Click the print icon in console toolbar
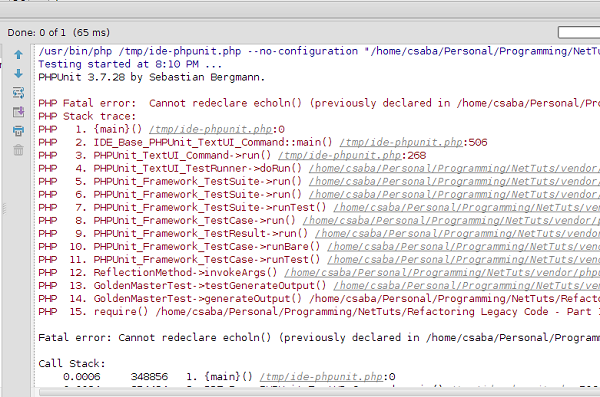The width and height of the screenshot is (600, 397). [x=18, y=131]
